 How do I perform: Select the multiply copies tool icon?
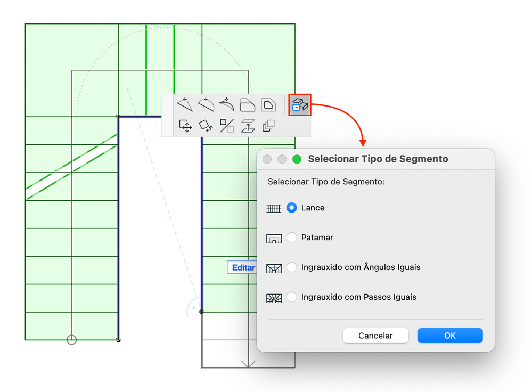[x=268, y=126]
